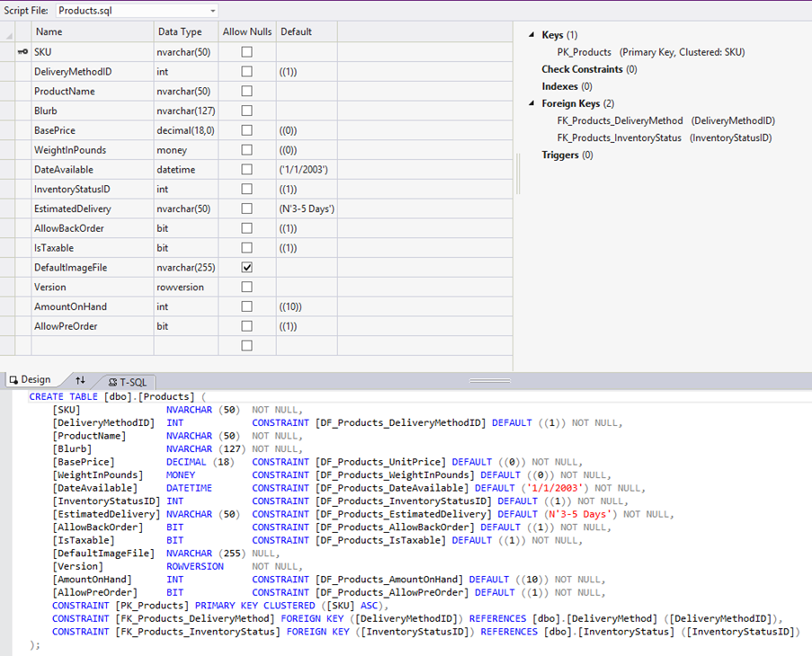Viewport: 812px width, 656px height.
Task: Click the (N'3-5 Days') default value cell
Action: 308,209
